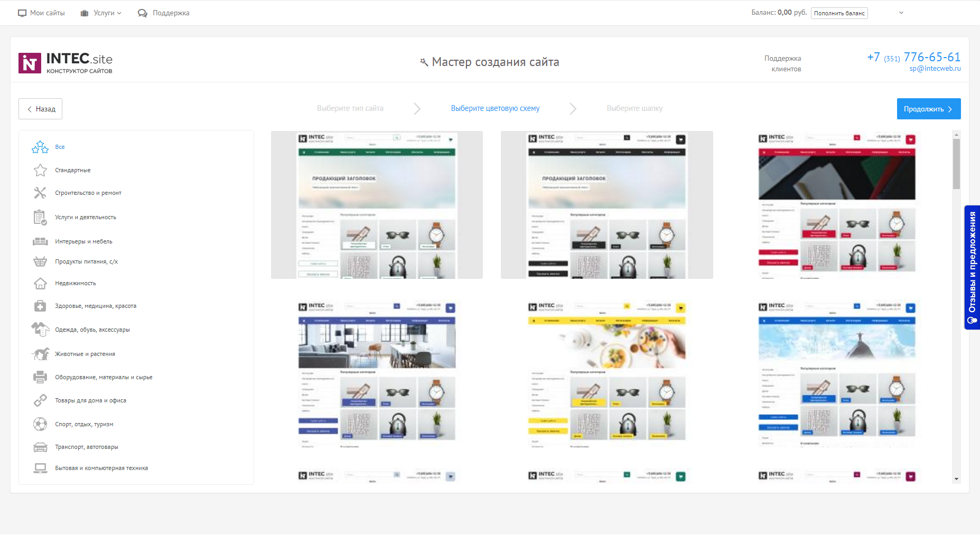Click the "Пополнить баланс" button
The height and width of the screenshot is (535, 980).
pyautogui.click(x=839, y=13)
